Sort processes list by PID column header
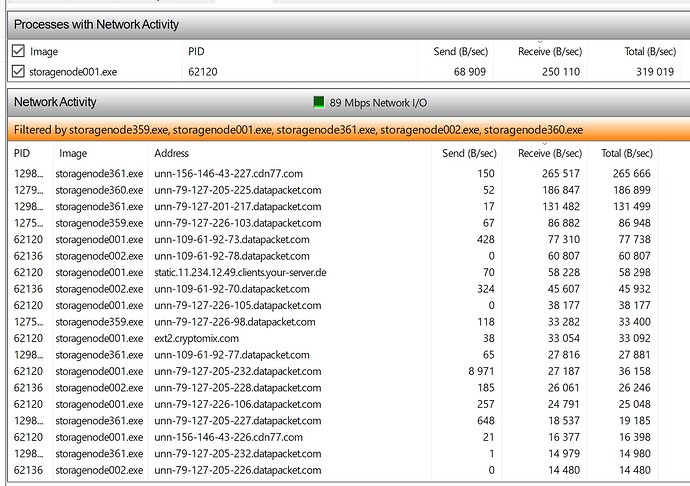Screen dimensions: 690x486 tap(196, 50)
